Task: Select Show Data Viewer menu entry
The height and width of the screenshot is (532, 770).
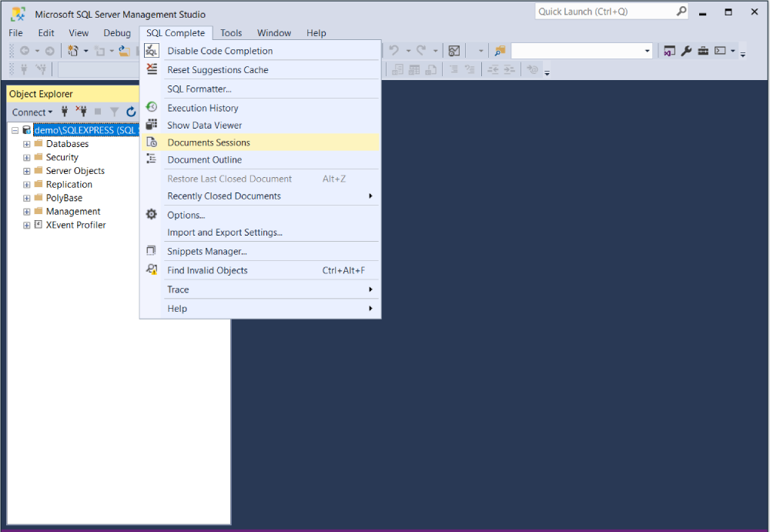Action: pos(260,125)
